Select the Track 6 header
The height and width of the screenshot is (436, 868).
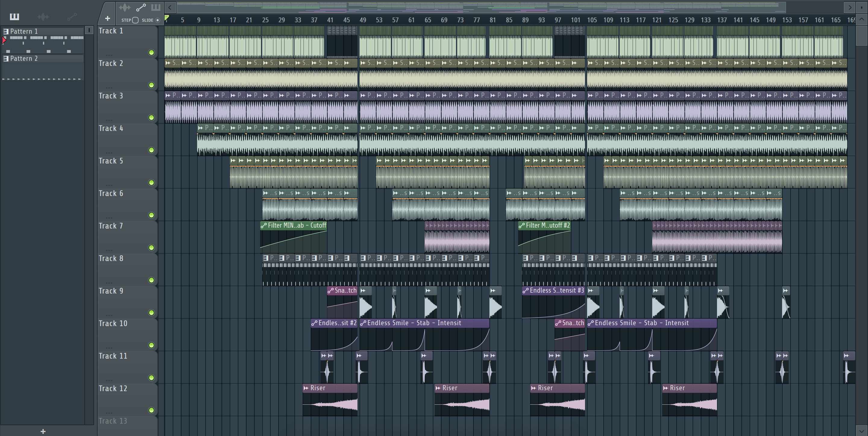pos(127,204)
